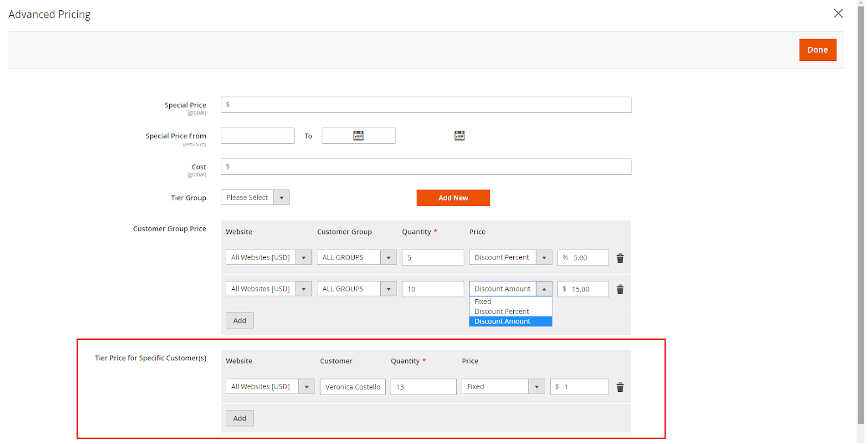Open the Discount Percent price type dropdown
868x444 pixels.
point(510,258)
